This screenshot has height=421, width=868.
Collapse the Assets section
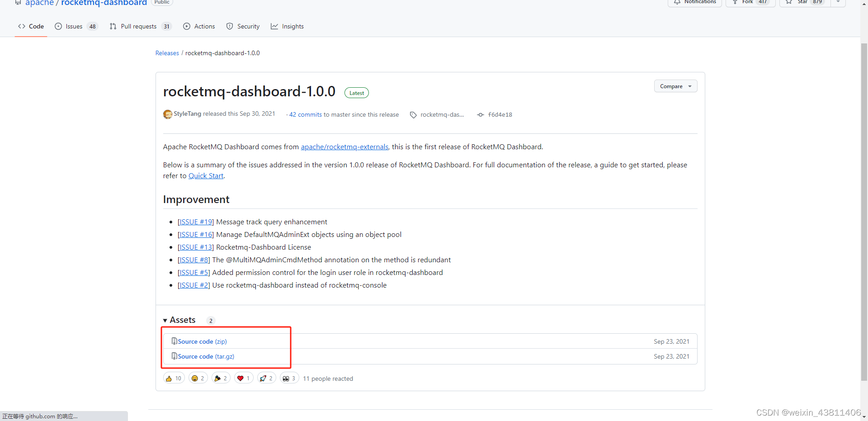coord(179,320)
